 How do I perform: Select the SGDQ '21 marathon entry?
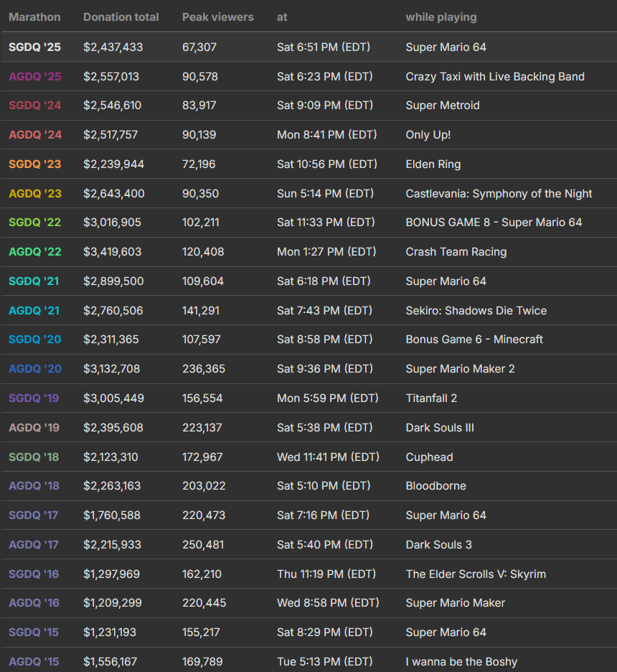coord(34,281)
